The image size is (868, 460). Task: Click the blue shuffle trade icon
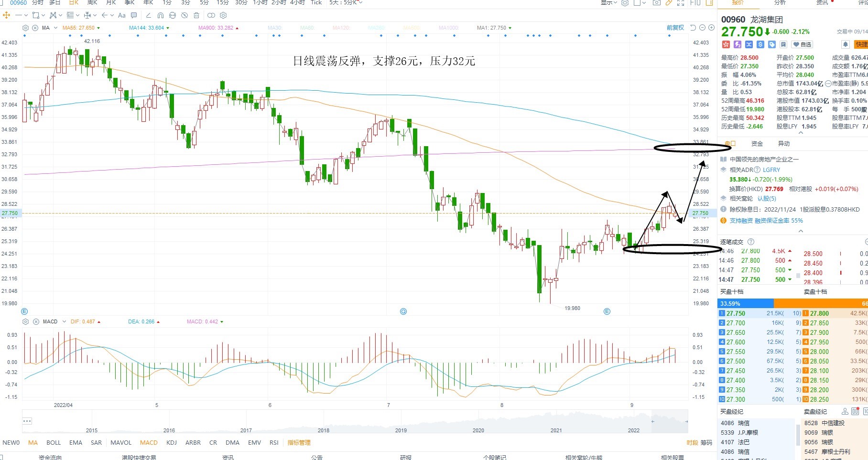pos(749,44)
